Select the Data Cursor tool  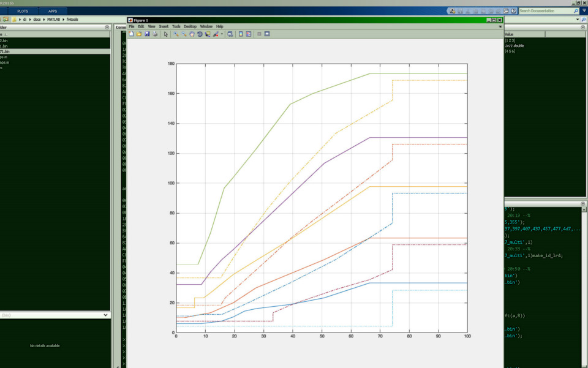tap(208, 34)
